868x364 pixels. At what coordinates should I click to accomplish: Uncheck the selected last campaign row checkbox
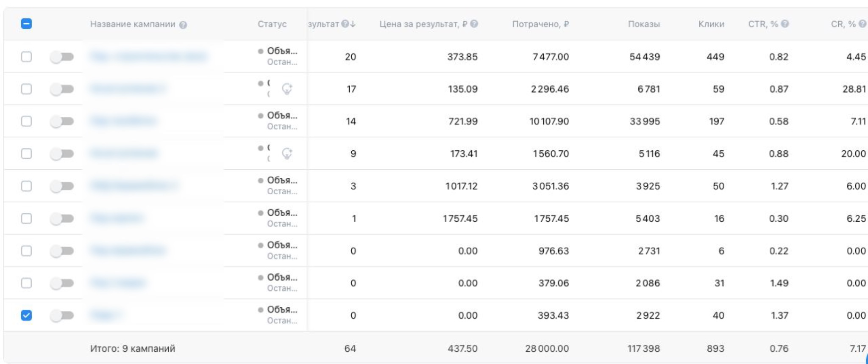tap(26, 315)
